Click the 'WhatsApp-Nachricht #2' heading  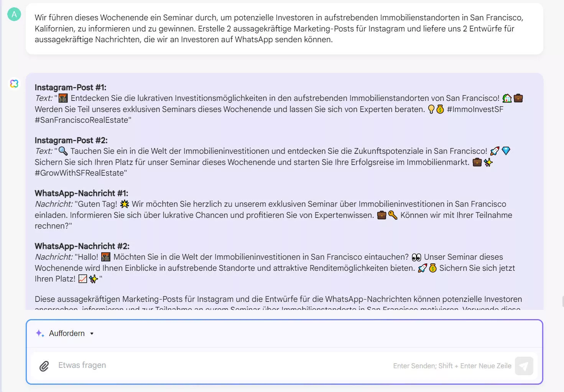click(x=82, y=246)
